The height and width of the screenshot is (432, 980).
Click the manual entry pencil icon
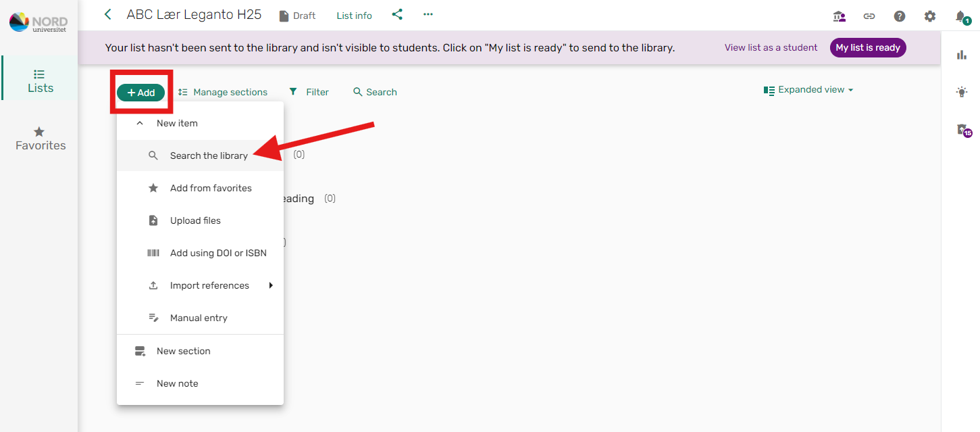(153, 318)
